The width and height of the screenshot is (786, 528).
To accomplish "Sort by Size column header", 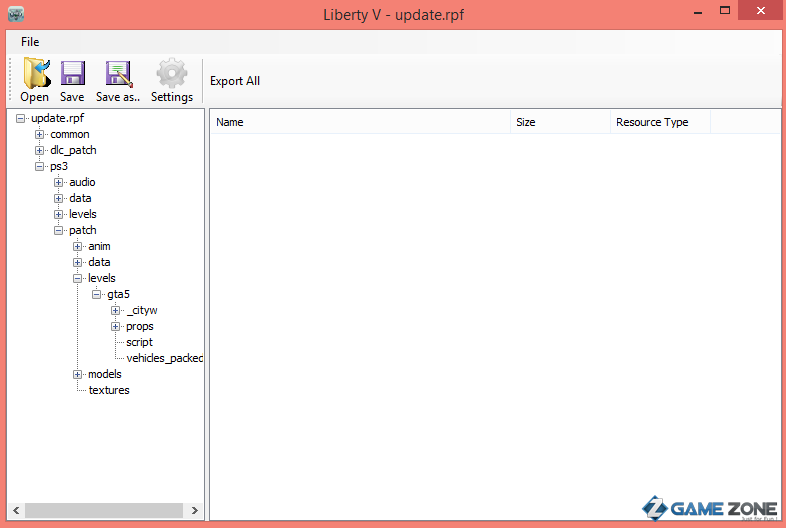I will tap(560, 122).
